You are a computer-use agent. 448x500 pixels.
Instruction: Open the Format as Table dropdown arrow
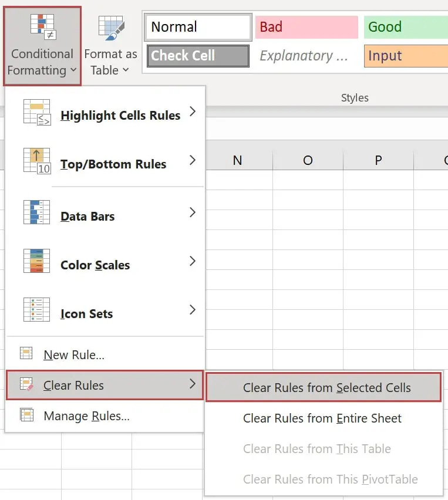click(x=125, y=71)
